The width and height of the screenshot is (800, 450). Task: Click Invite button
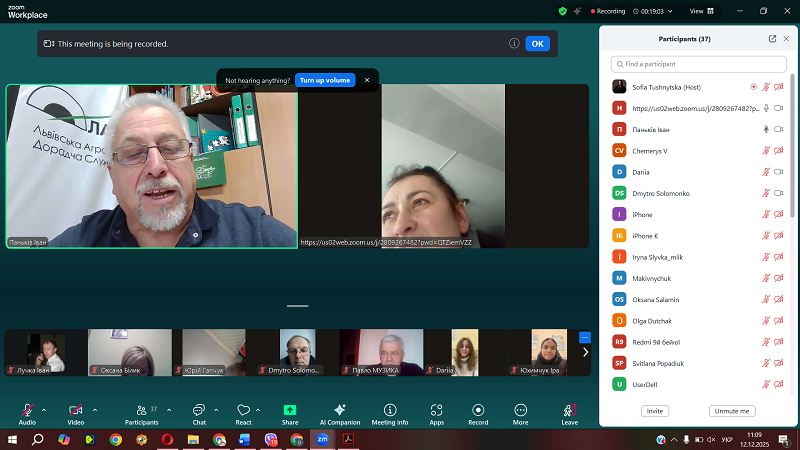tap(655, 411)
